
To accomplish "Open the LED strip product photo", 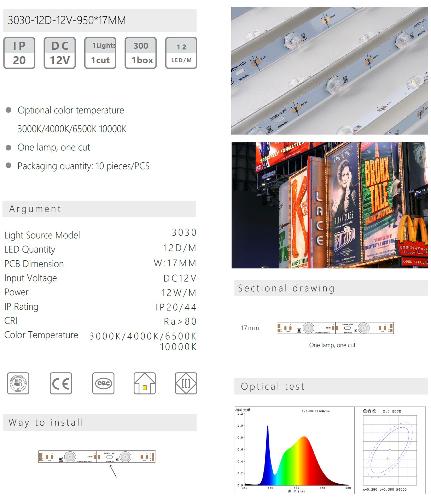I will [x=330, y=71].
